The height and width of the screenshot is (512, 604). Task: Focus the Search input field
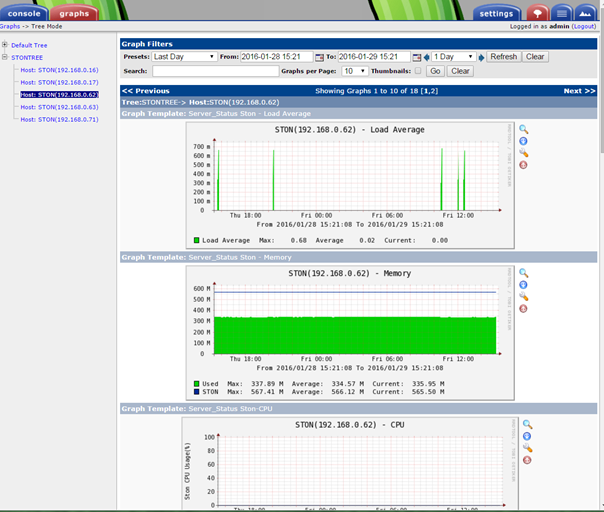click(215, 71)
